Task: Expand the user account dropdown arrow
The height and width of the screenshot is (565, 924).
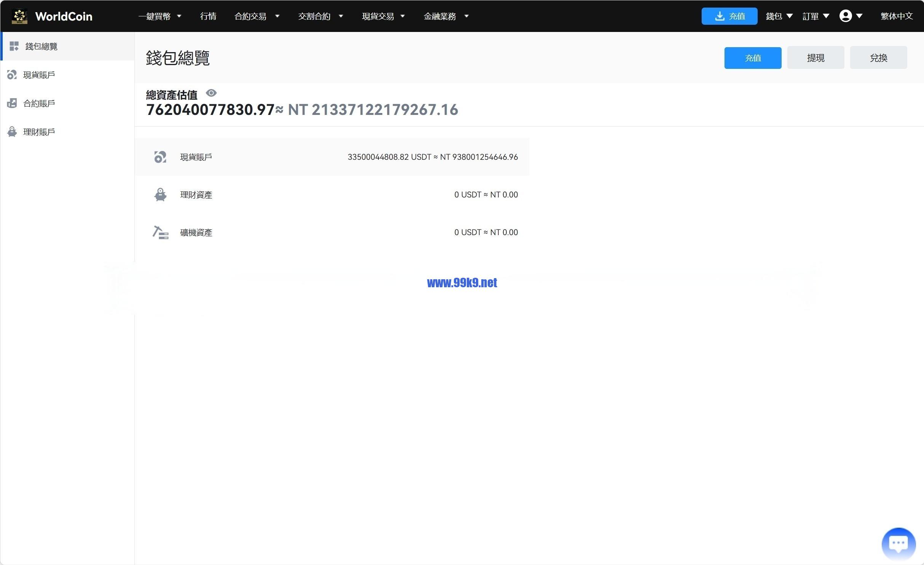Action: [x=859, y=16]
